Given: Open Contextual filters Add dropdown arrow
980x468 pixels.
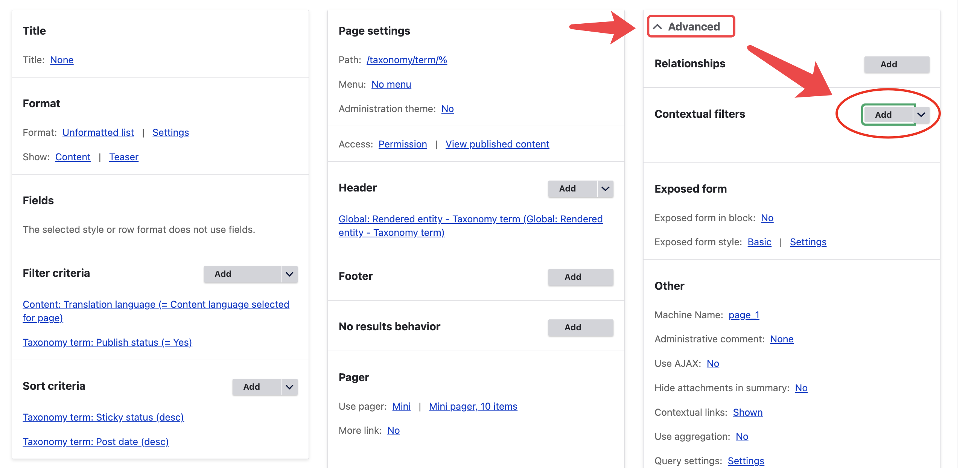Looking at the screenshot, I should point(921,114).
